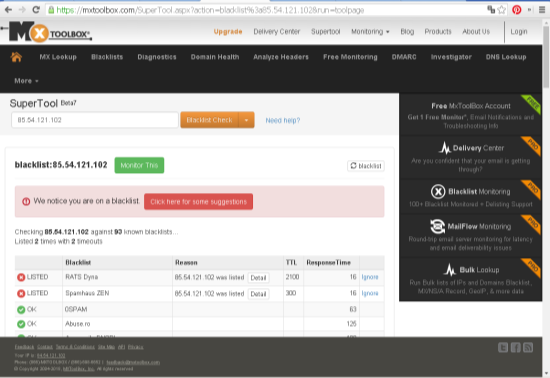Click the green OK icon for Abuse.ro

(21, 324)
